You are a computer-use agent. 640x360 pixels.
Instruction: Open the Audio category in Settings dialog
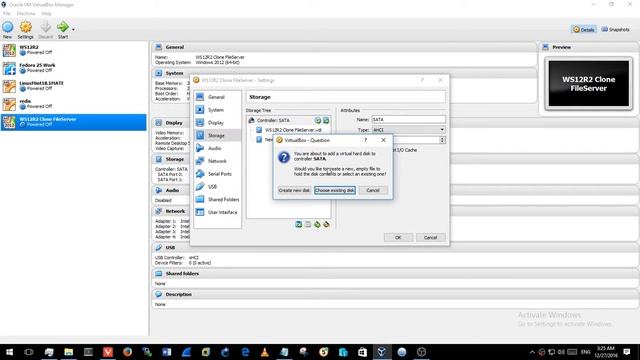tap(217, 148)
